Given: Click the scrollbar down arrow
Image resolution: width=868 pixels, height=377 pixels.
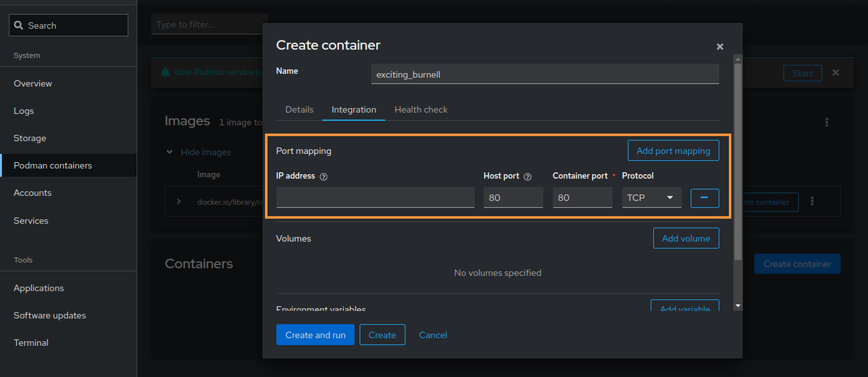Looking at the screenshot, I should (x=738, y=306).
